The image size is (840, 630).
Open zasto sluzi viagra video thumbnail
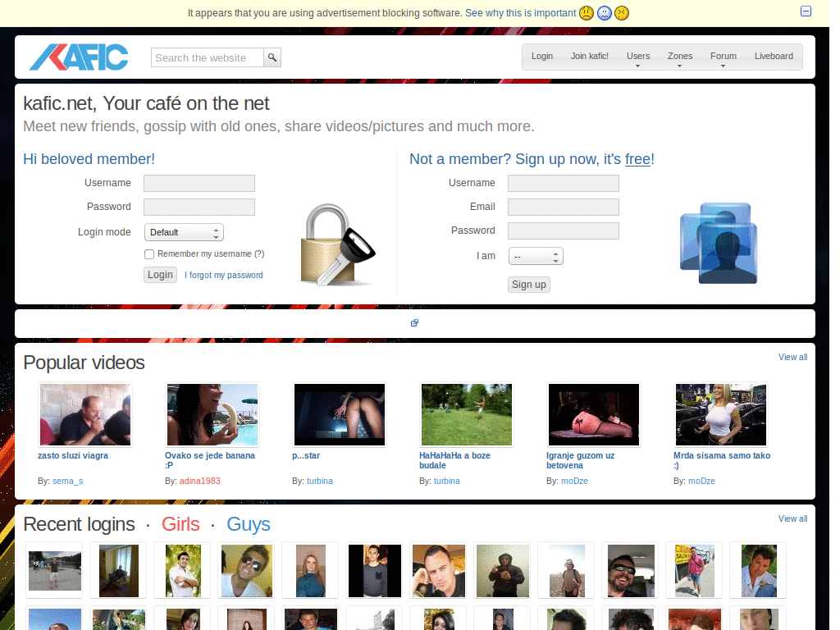coord(85,414)
